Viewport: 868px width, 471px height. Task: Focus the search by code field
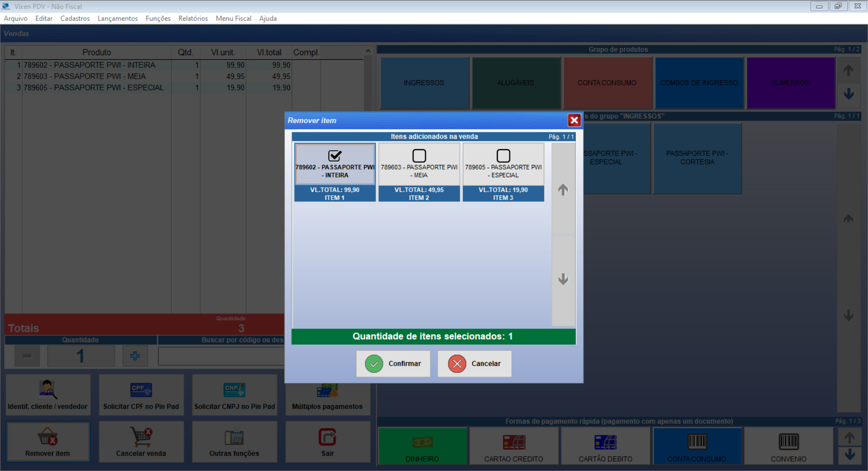222,356
